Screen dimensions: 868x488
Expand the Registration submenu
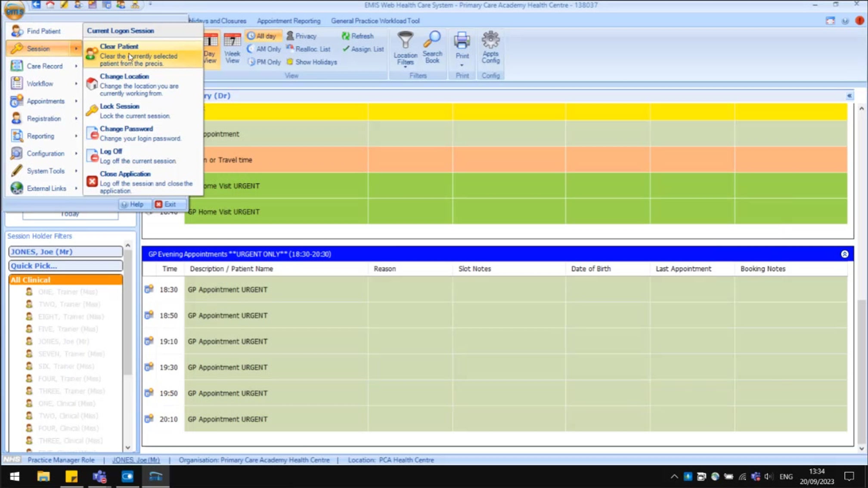click(x=43, y=118)
